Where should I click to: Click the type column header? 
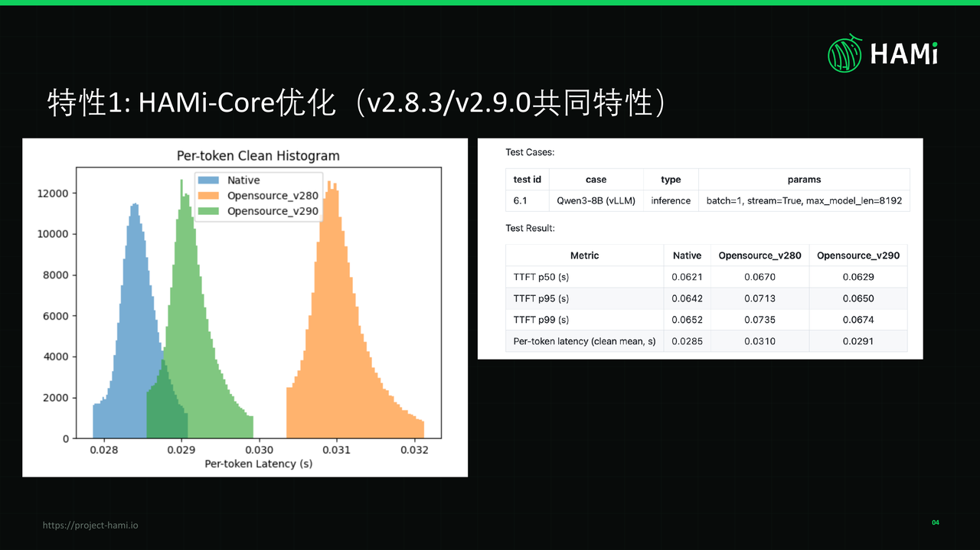(x=671, y=180)
